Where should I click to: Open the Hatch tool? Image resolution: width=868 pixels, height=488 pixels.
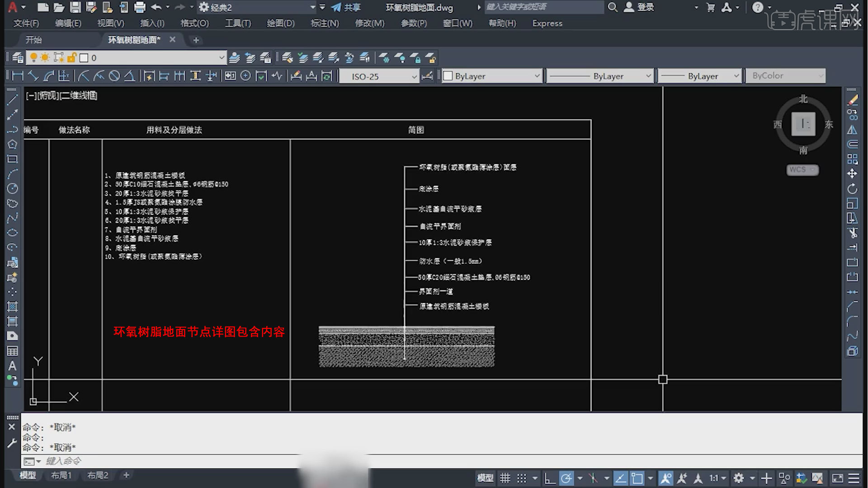tap(12, 306)
